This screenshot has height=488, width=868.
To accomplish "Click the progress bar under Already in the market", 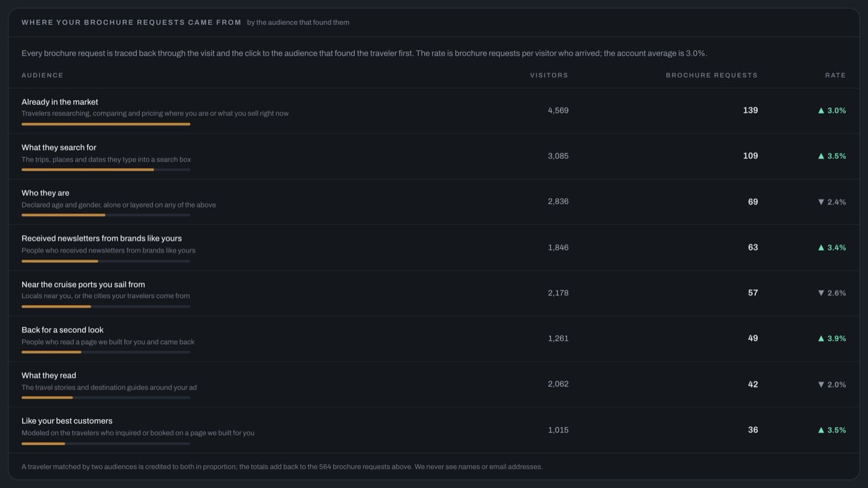I will click(106, 124).
